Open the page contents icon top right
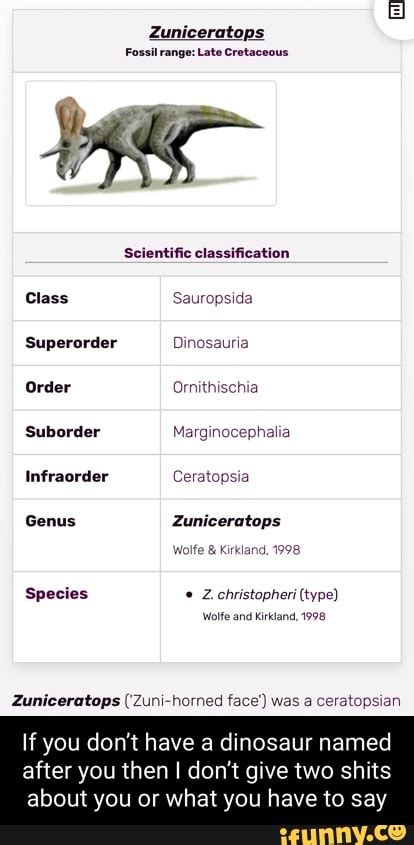The image size is (414, 845). [397, 10]
